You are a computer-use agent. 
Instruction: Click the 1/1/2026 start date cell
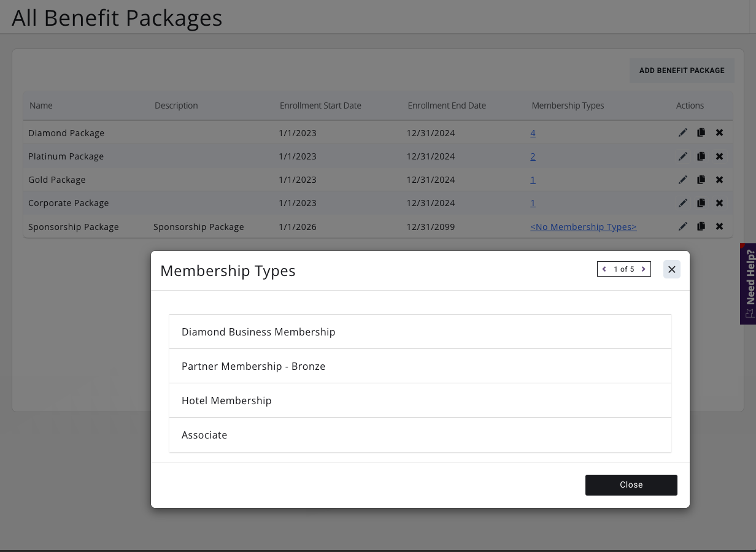(x=298, y=227)
